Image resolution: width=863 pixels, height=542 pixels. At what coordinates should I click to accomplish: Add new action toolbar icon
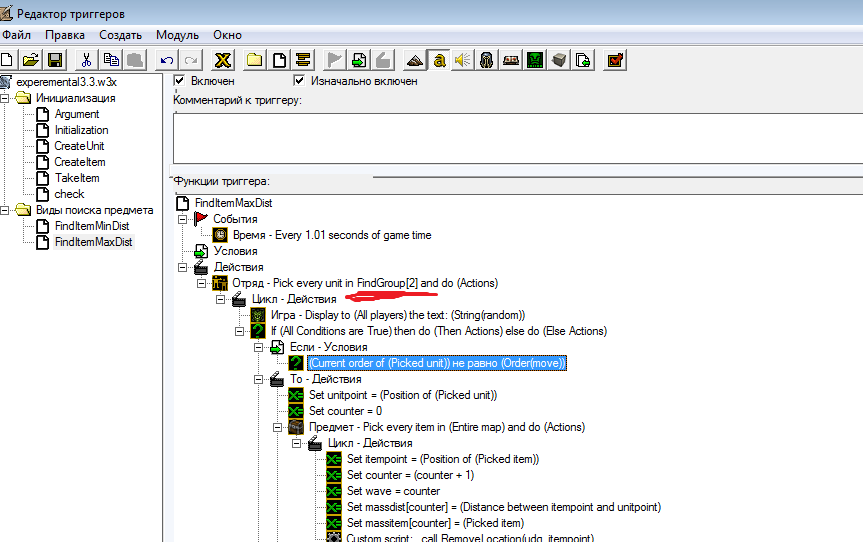click(x=384, y=60)
